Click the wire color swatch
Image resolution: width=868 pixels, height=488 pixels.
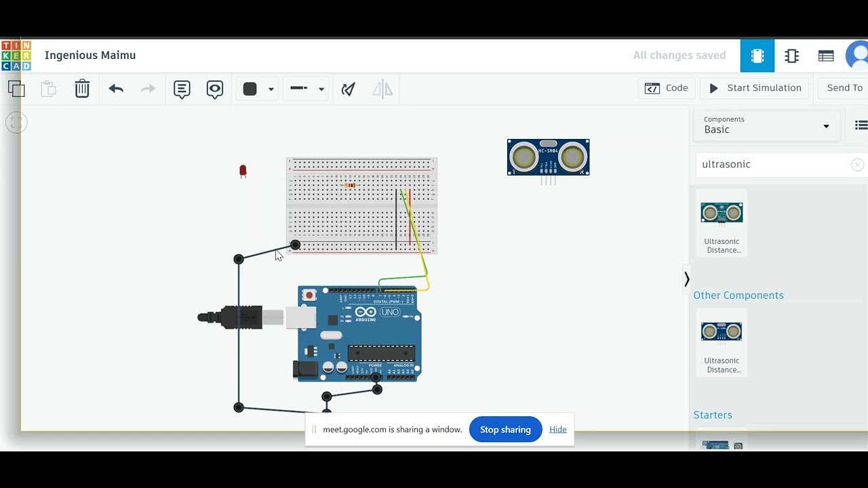pos(250,89)
